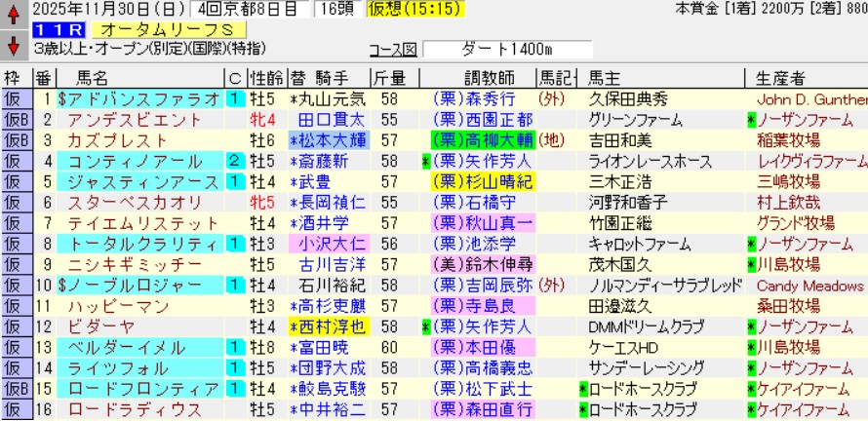868x421 pixels.
Task: Click the red down arrow for next race
Action: 14,45
